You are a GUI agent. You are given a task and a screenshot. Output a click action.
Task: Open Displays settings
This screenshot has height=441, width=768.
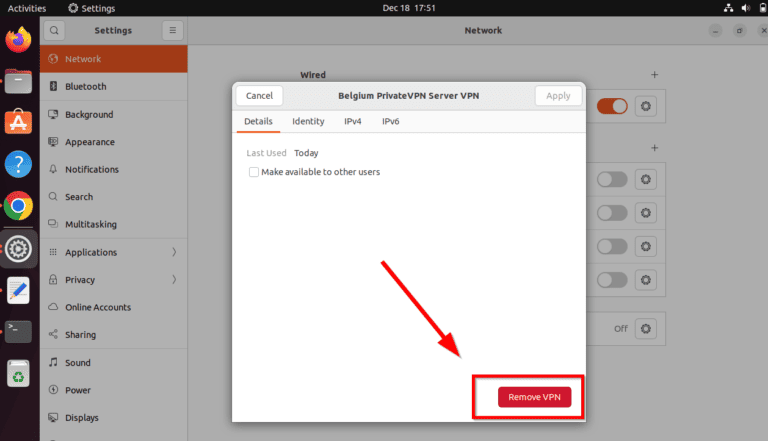(114, 417)
